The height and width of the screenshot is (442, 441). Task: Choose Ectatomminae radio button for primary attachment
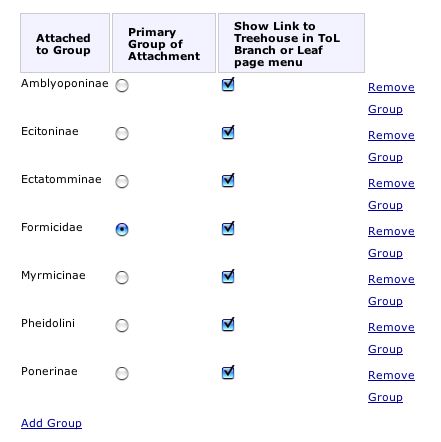pyautogui.click(x=122, y=181)
